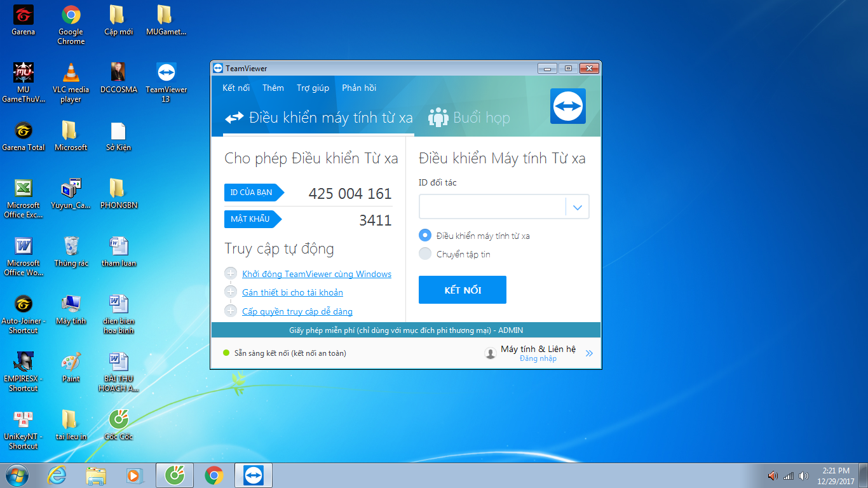Launch EMPIRESX Shortcut icon
Screen dimensions: 868x488
[24, 372]
